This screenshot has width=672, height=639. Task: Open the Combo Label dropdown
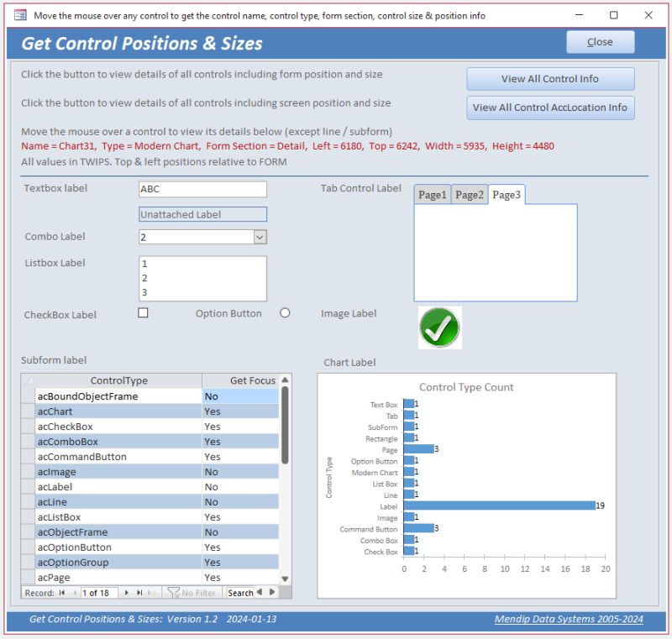pyautogui.click(x=258, y=237)
